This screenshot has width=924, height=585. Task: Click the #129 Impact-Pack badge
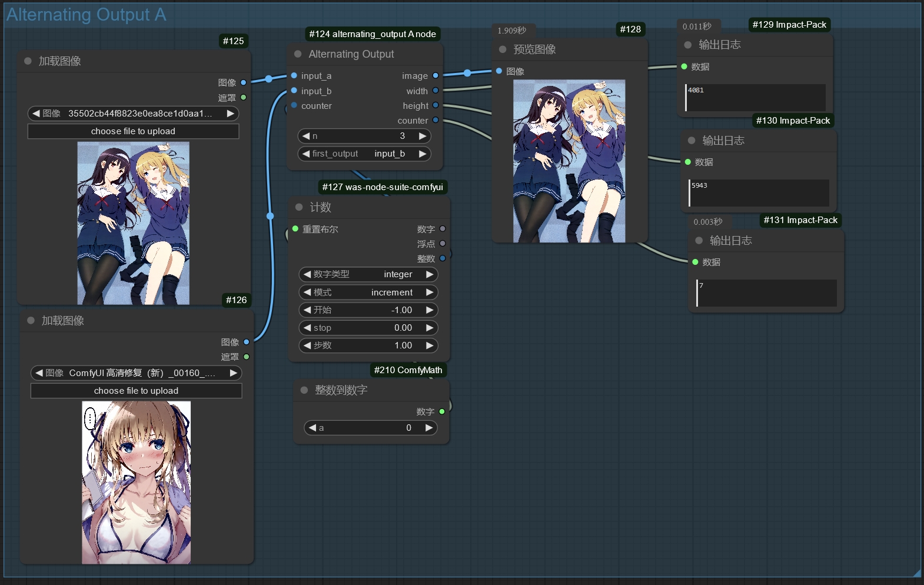click(x=789, y=25)
